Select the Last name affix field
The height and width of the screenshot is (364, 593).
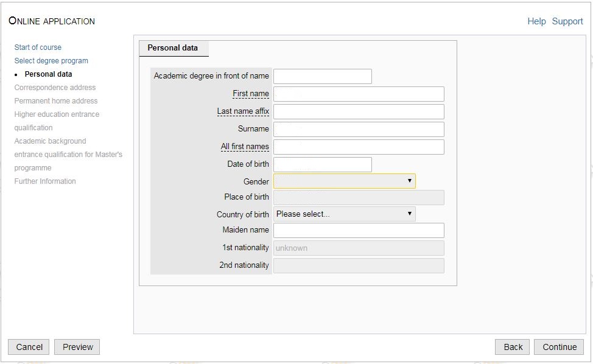point(359,111)
